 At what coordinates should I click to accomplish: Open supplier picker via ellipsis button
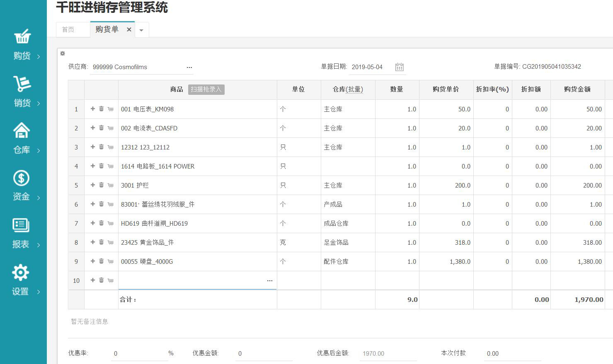(189, 67)
